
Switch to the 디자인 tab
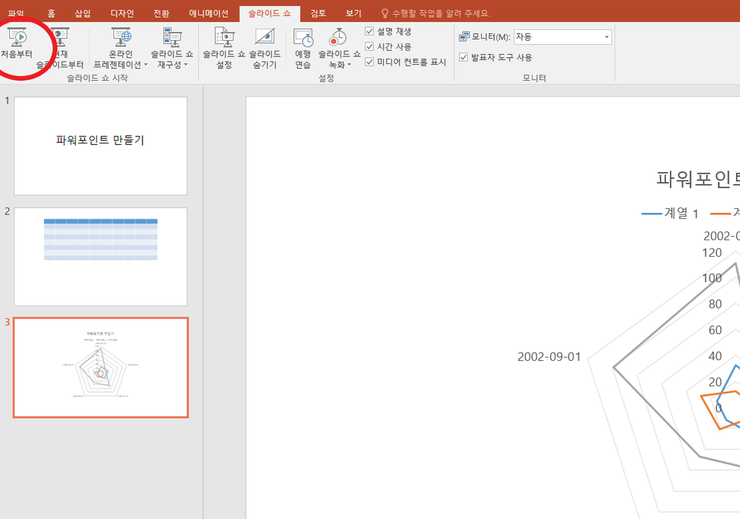[x=122, y=13]
